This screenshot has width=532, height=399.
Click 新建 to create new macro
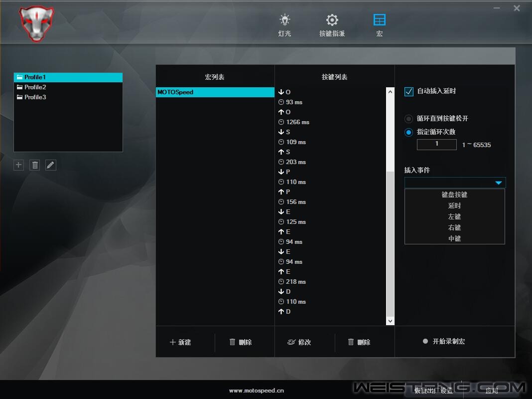pyautogui.click(x=180, y=342)
